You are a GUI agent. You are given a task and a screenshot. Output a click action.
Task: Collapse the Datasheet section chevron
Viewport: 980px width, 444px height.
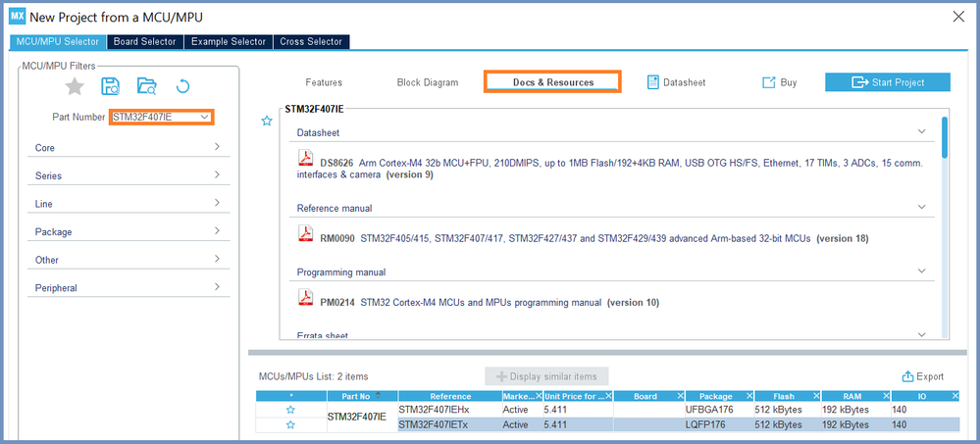pyautogui.click(x=921, y=131)
